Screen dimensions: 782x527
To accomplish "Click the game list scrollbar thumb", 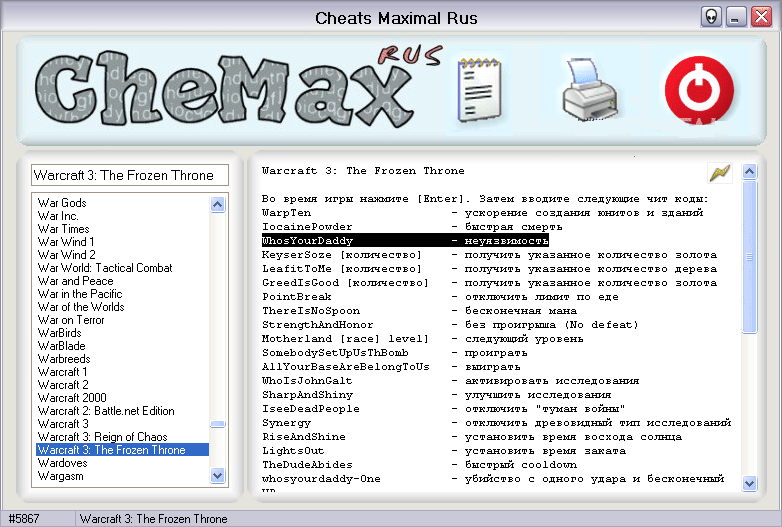I will [x=217, y=424].
